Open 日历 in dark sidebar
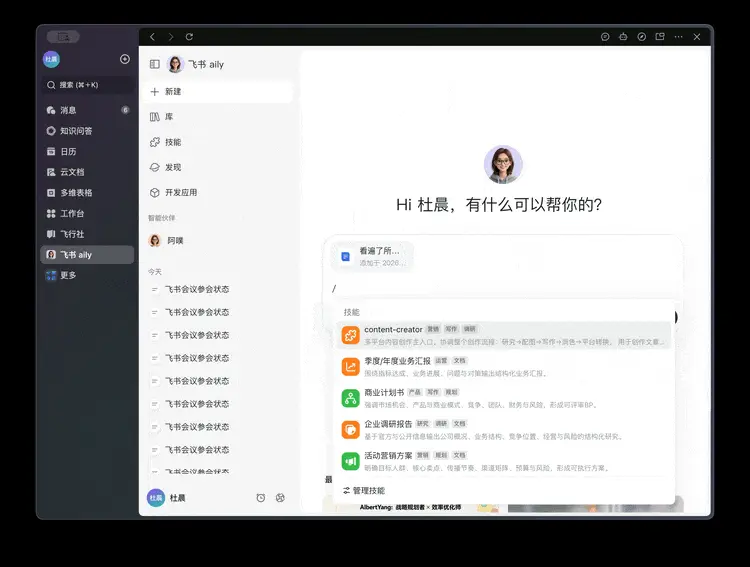Image resolution: width=750 pixels, height=567 pixels. (87, 151)
